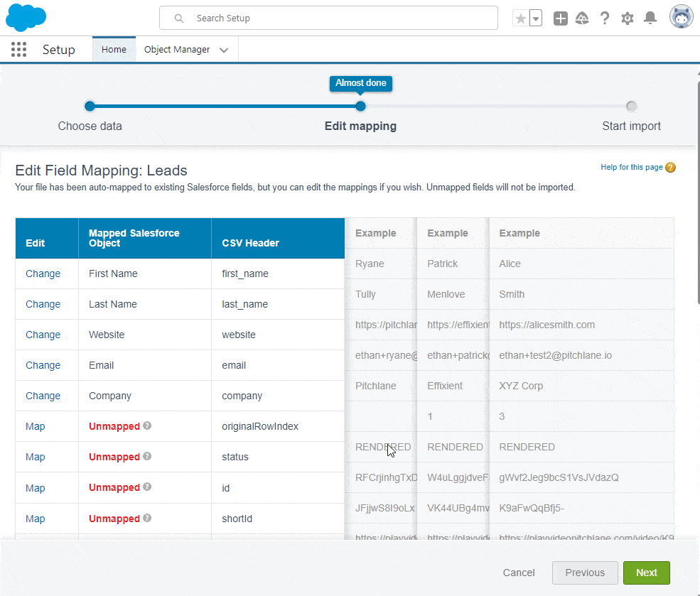Select the alicesmith.com example cell

581,325
